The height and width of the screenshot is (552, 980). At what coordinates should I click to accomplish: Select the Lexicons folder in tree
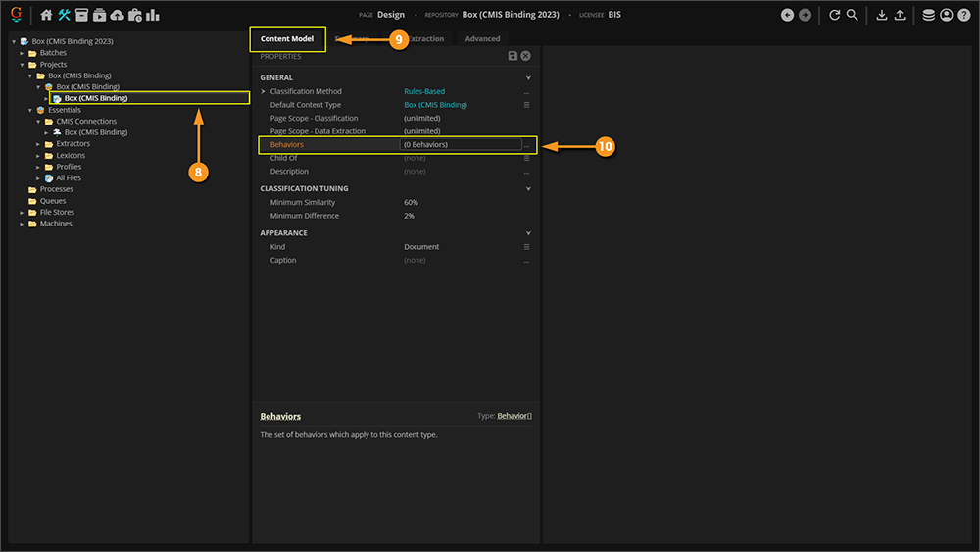pos(71,155)
